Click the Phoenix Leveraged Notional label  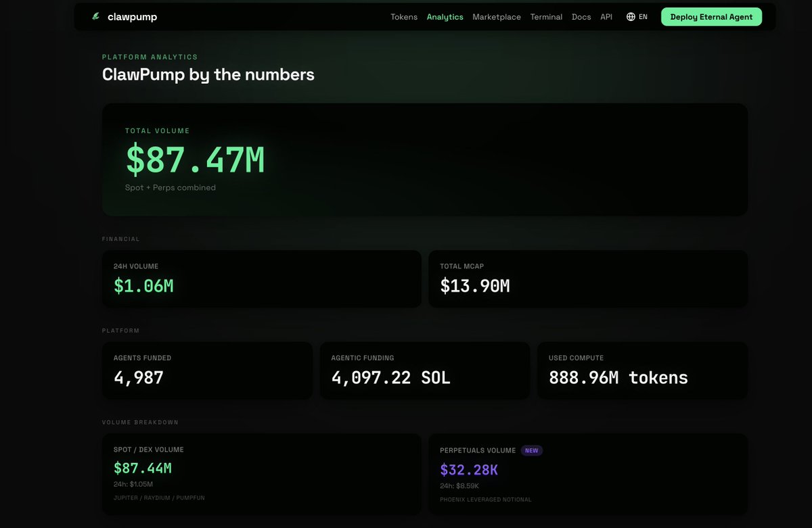pyautogui.click(x=486, y=500)
